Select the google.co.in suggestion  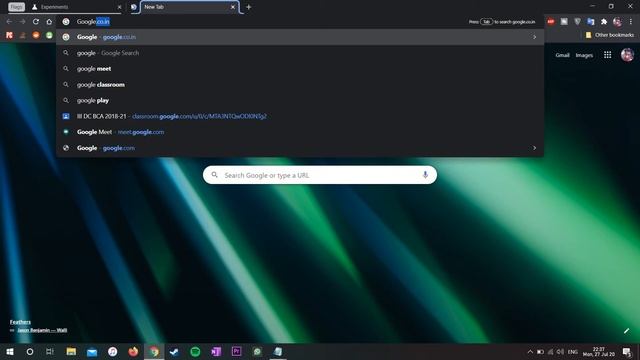(300, 37)
